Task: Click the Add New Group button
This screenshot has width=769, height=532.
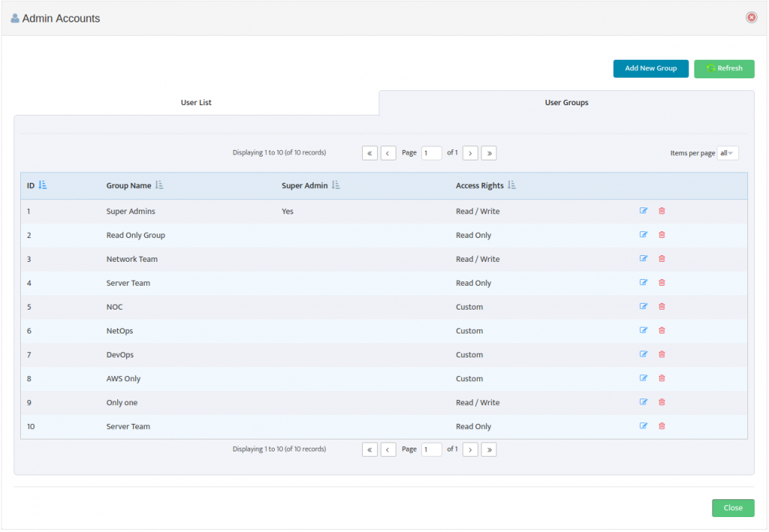Action: point(650,68)
